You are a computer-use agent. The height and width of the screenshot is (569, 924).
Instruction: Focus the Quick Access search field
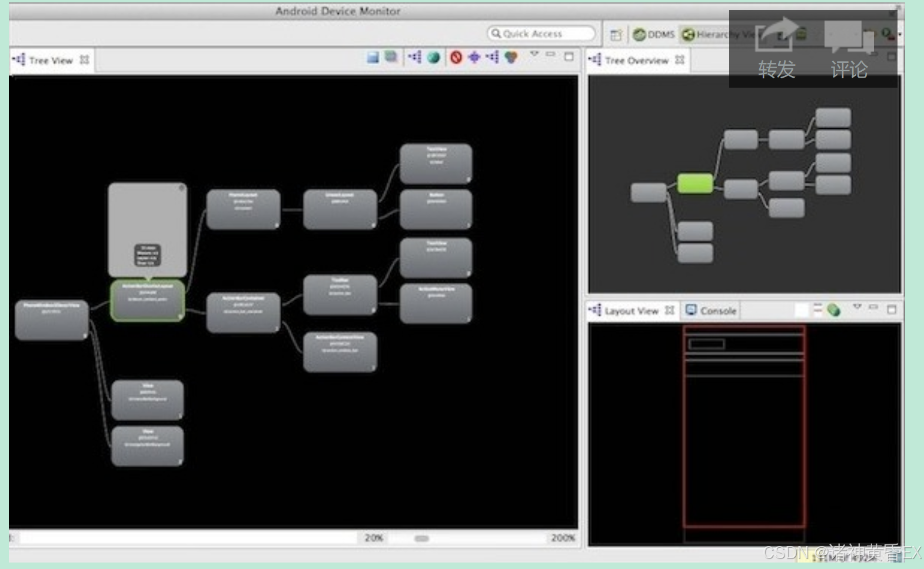541,34
